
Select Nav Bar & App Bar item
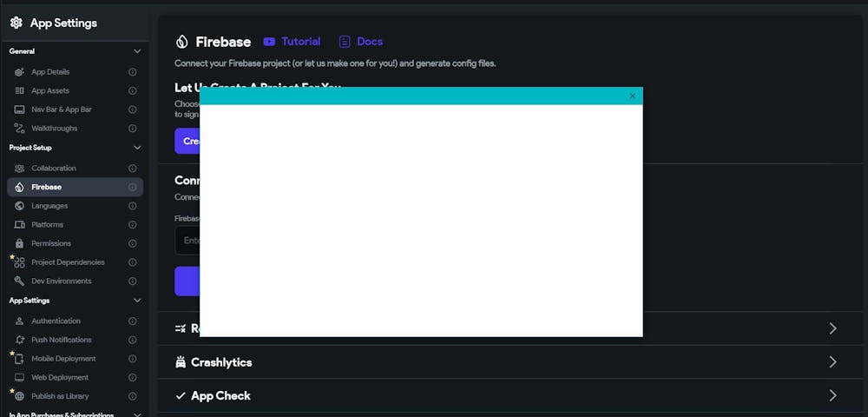click(x=75, y=109)
